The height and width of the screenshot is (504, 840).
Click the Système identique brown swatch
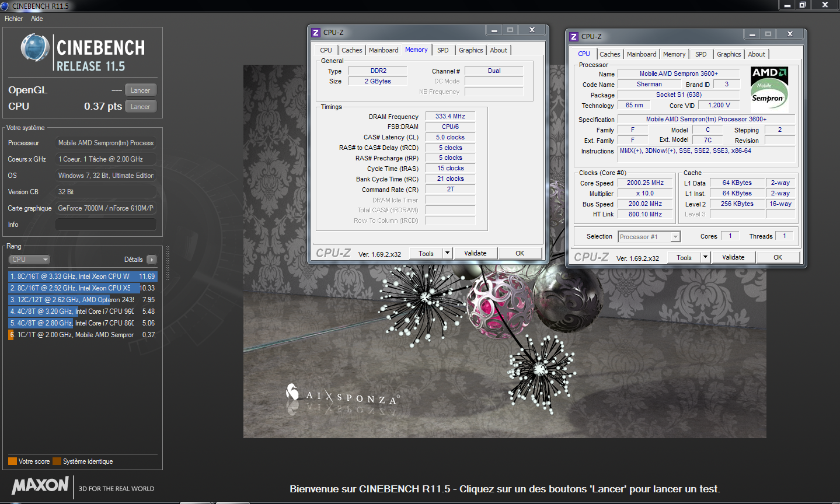(57, 461)
